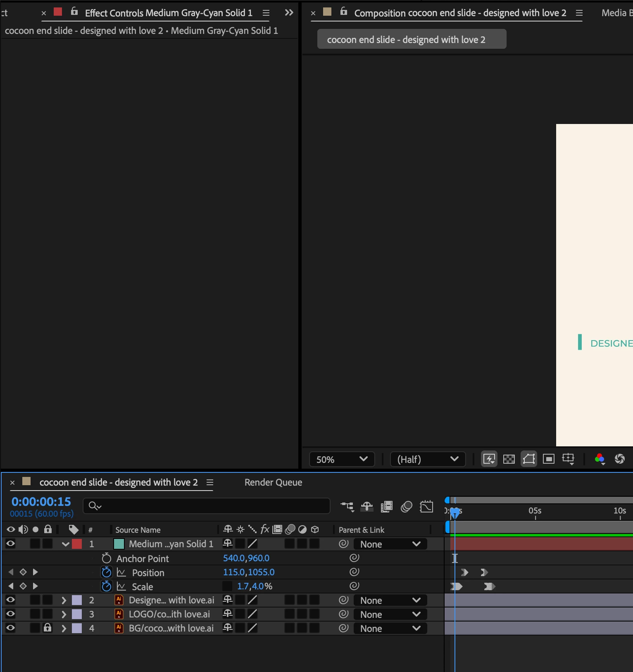Click the current time 0:00:00:15 display

(41, 502)
